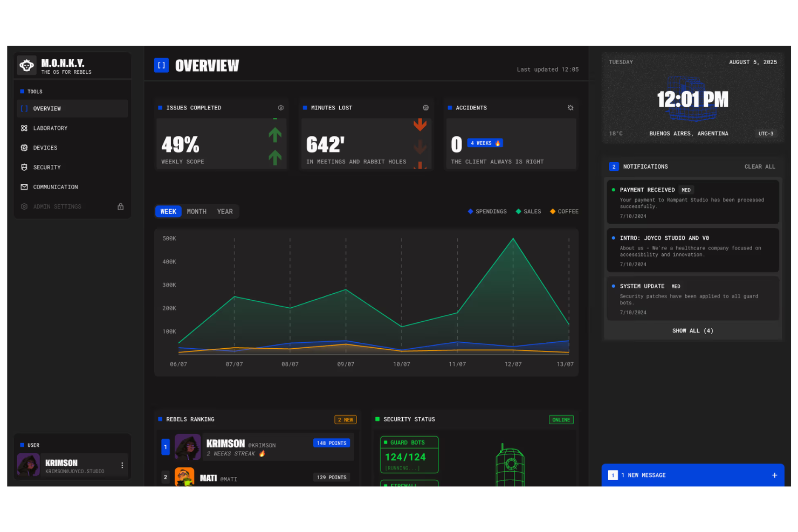The width and height of the screenshot is (798, 532).
Task: Switch chart to Week view
Action: (x=168, y=212)
